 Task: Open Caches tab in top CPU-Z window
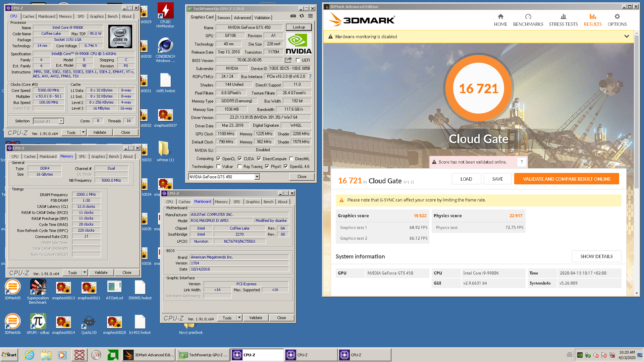pos(29,16)
